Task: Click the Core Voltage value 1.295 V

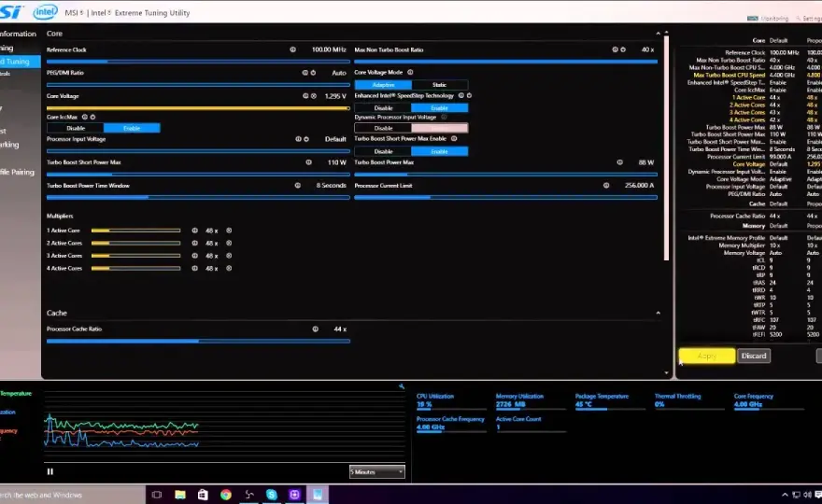Action: (x=335, y=96)
